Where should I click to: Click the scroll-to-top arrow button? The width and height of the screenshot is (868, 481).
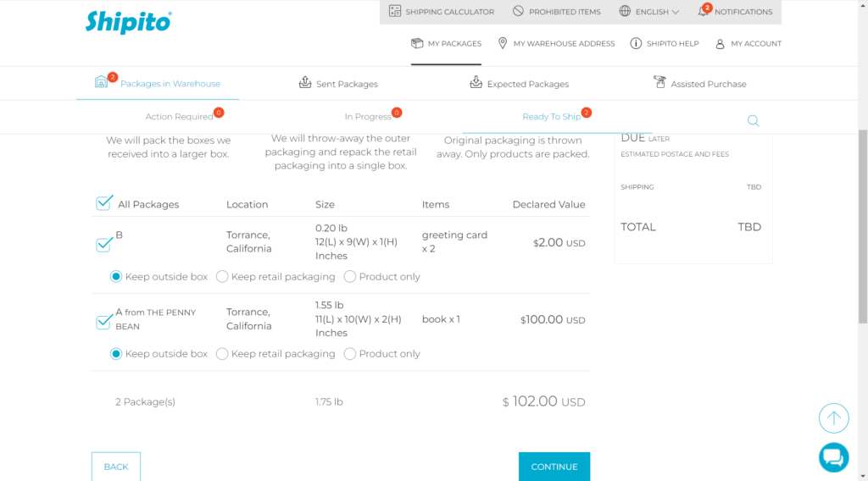click(x=833, y=417)
